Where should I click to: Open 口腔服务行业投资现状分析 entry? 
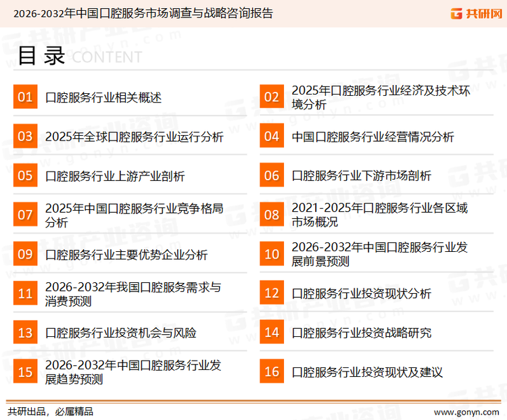tap(361, 294)
